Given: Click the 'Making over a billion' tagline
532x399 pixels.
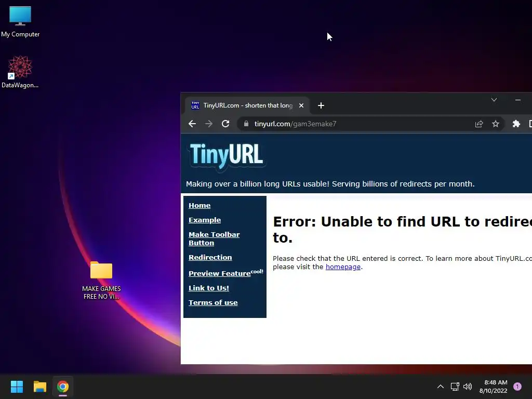Looking at the screenshot, I should [x=330, y=184].
